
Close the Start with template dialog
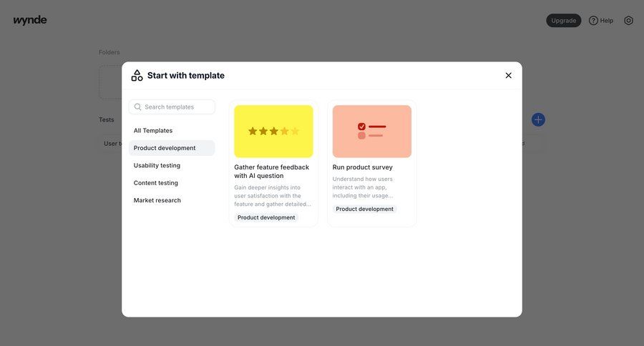509,76
